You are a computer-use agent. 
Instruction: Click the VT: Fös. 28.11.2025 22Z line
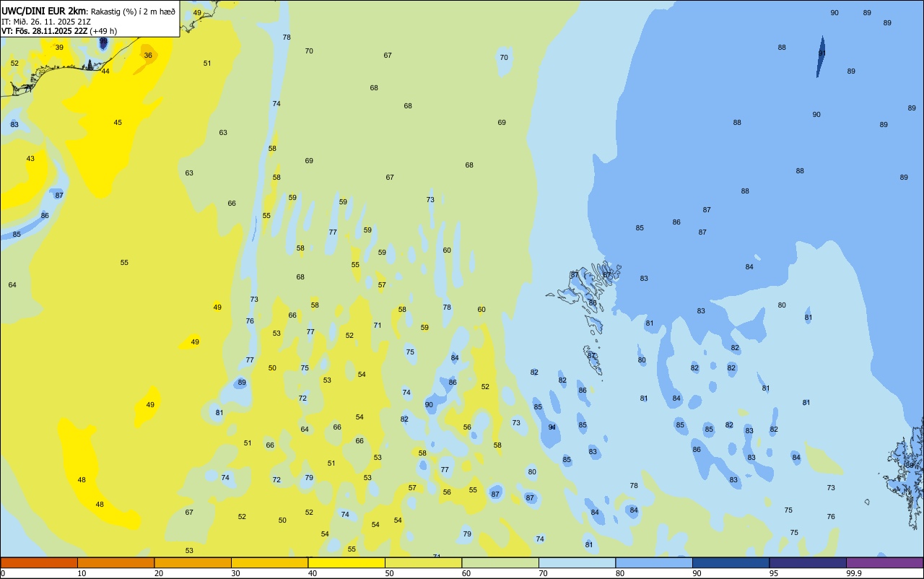[x=45, y=31]
